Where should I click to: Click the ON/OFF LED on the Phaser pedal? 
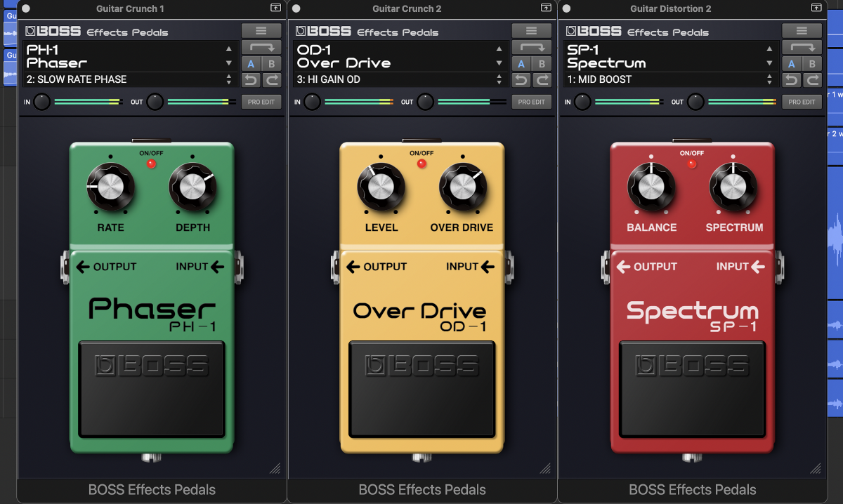[151, 164]
